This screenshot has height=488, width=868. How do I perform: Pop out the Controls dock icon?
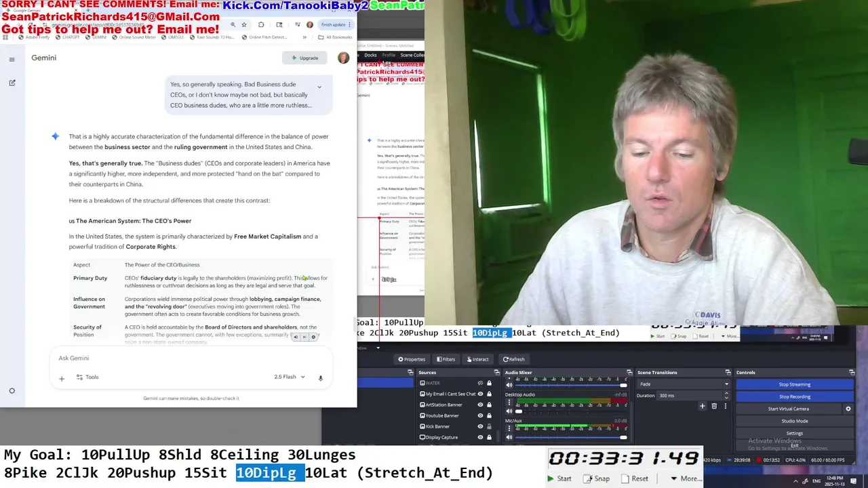(852, 372)
